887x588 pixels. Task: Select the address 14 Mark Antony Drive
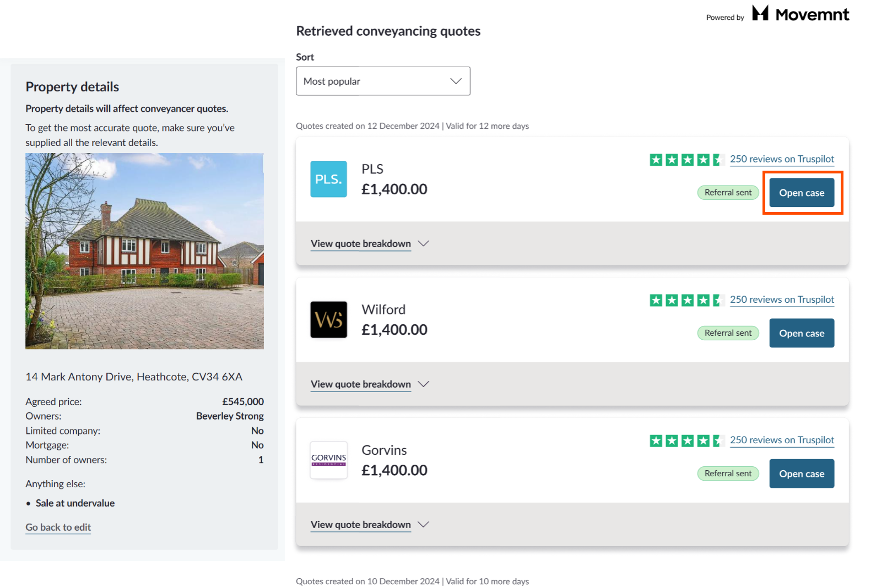[x=134, y=377]
